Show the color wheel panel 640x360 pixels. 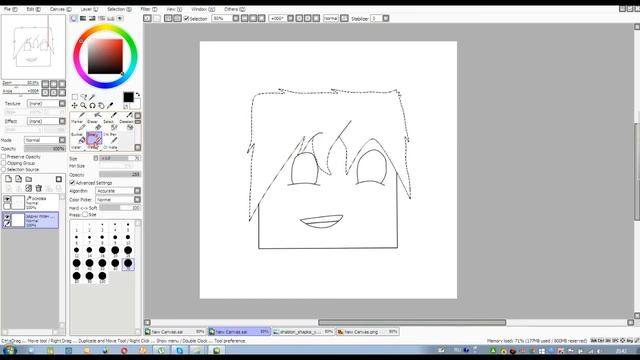tap(73, 18)
